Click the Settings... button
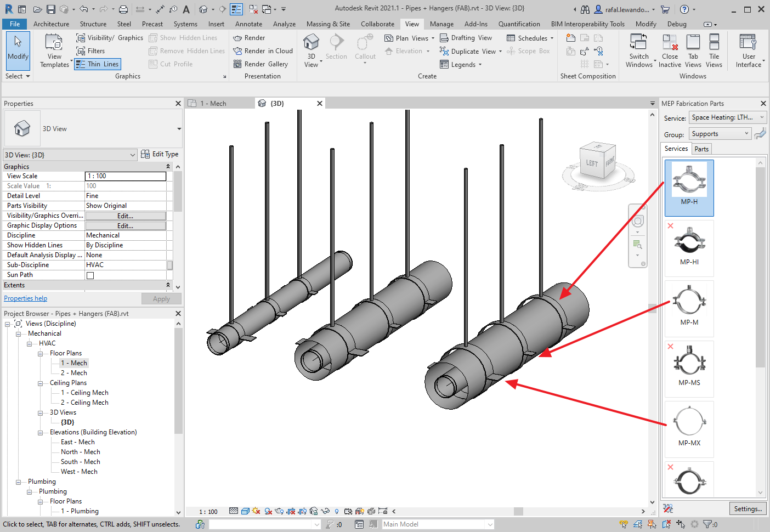This screenshot has height=532, width=770. (748, 509)
